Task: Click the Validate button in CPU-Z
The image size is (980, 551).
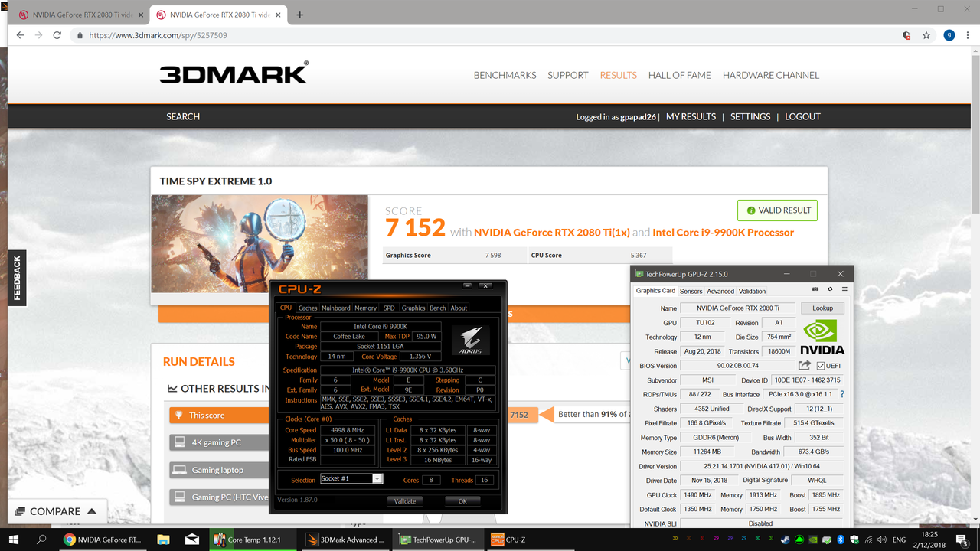Action: pyautogui.click(x=405, y=501)
